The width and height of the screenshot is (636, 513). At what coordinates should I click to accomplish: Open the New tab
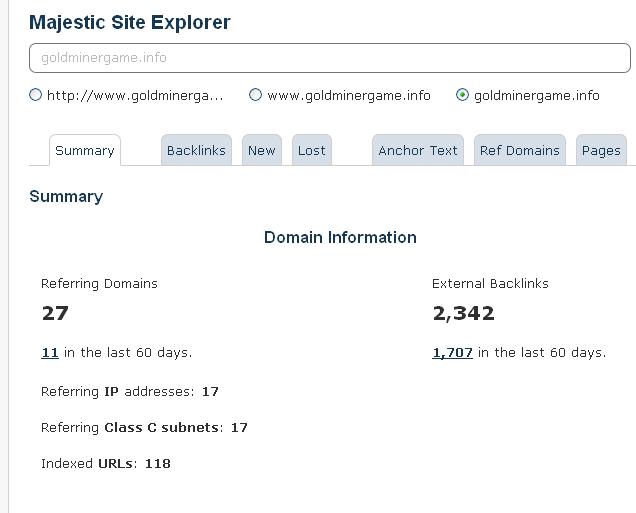coord(262,150)
